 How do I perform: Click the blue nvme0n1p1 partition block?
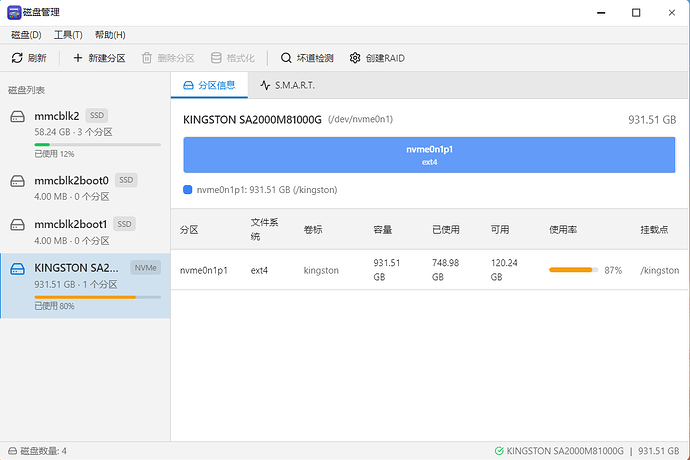429,155
